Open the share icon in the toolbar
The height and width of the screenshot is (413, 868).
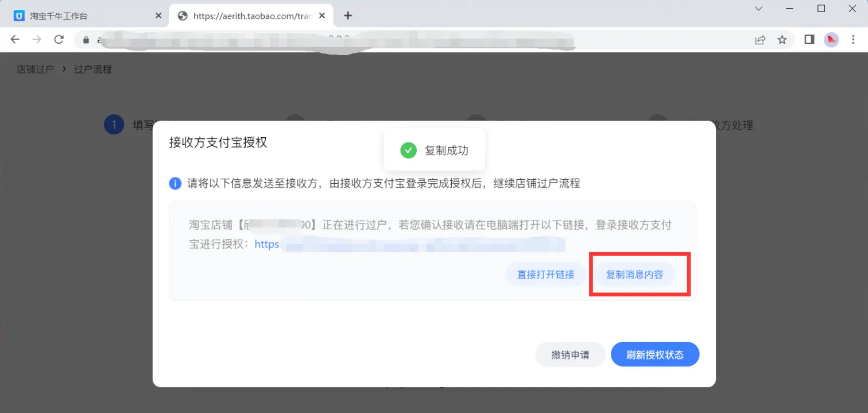tap(759, 40)
